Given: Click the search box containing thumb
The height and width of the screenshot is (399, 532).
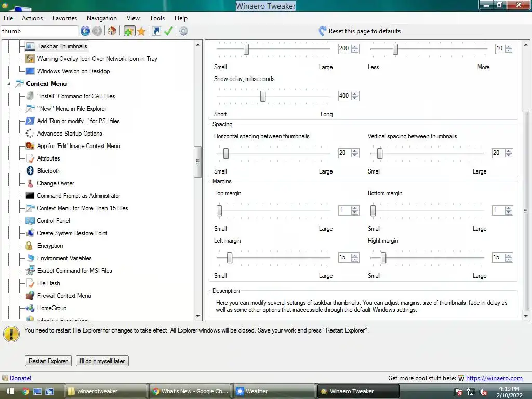Looking at the screenshot, I should click(39, 31).
